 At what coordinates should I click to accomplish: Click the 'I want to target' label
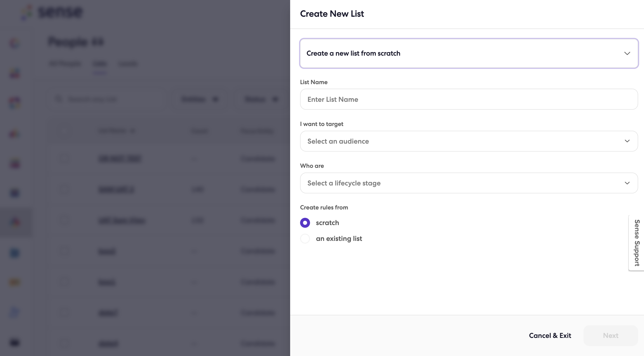322,124
